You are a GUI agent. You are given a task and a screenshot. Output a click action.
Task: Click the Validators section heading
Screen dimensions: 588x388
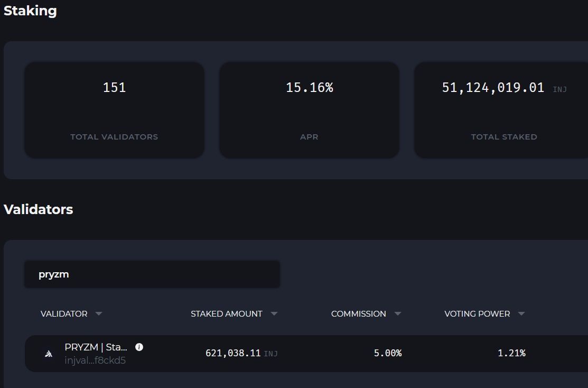[38, 209]
